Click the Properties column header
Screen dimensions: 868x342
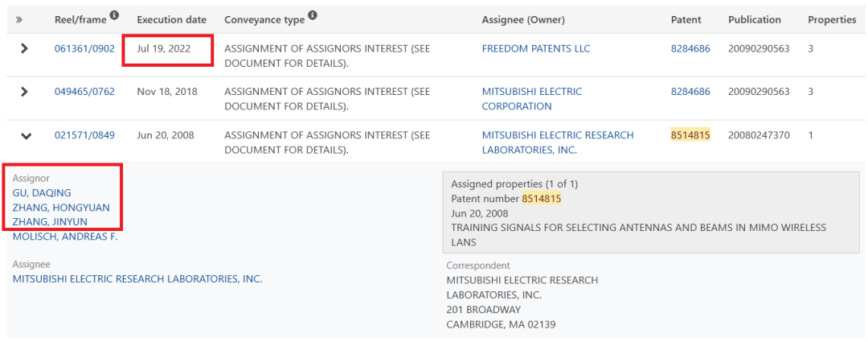(x=832, y=20)
